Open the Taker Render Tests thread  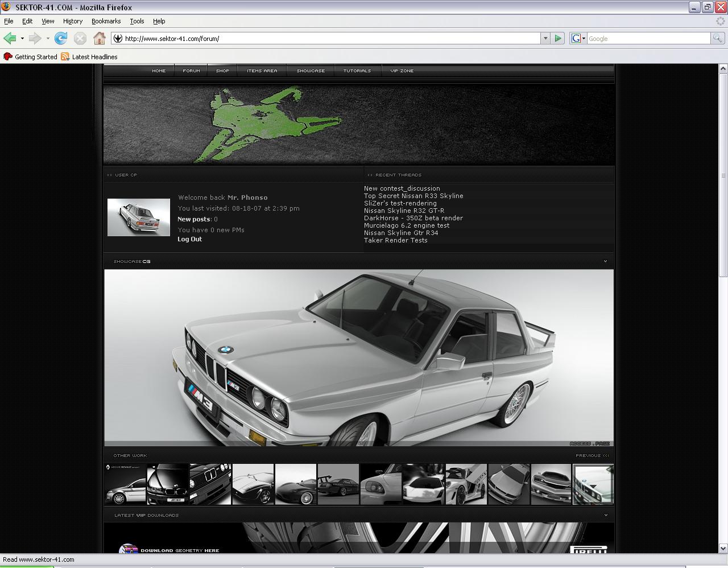(x=396, y=240)
